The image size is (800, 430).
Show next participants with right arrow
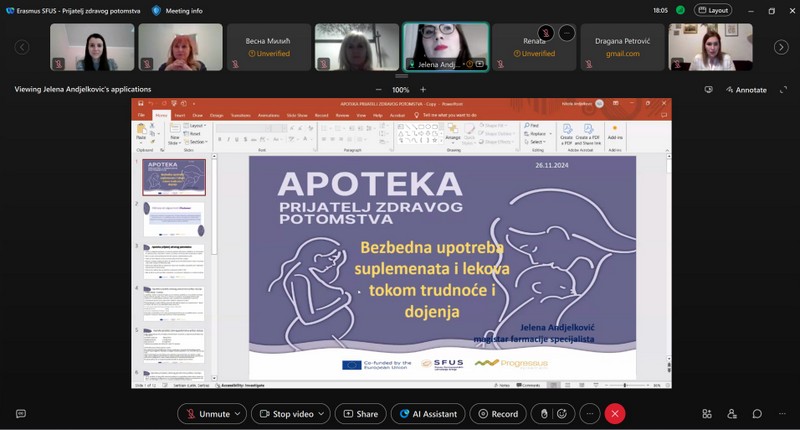(x=781, y=47)
